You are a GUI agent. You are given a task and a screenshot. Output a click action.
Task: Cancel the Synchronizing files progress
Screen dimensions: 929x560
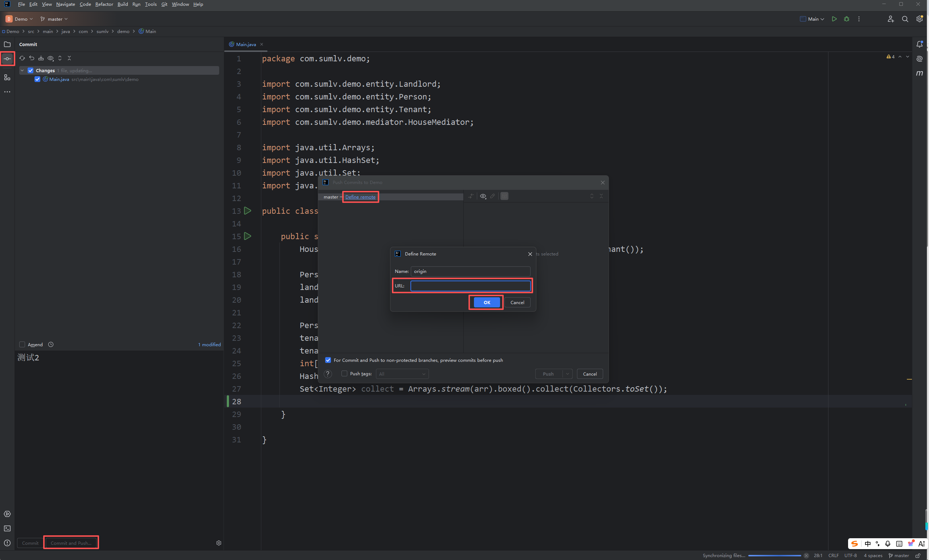[806, 556]
